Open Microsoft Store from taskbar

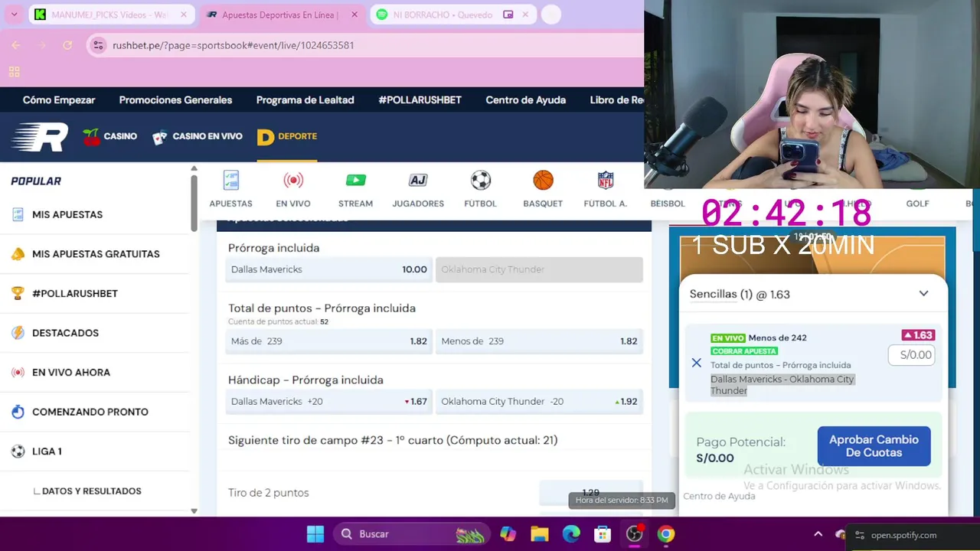[x=603, y=534]
